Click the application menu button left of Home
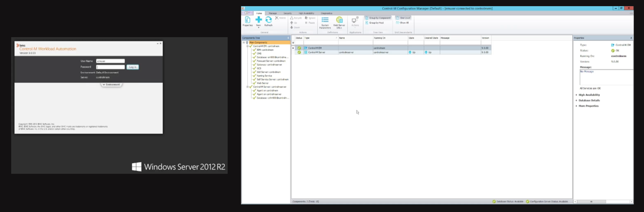Screen dimensions: 644x212 (247, 13)
